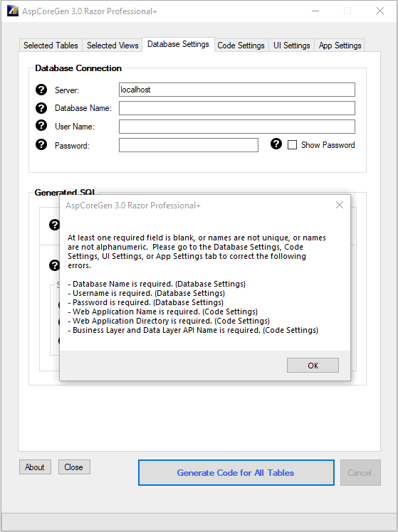Click the help icon beside Password label

(41, 144)
